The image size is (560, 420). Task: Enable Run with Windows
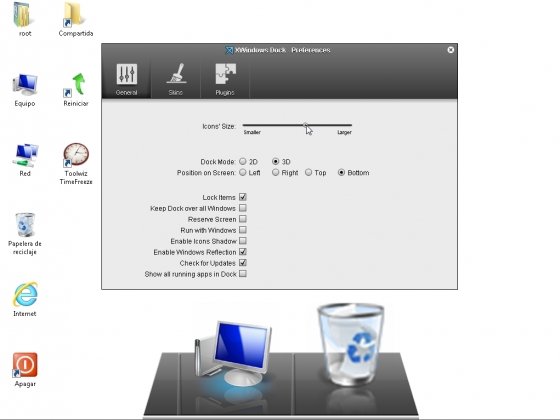[x=243, y=230]
